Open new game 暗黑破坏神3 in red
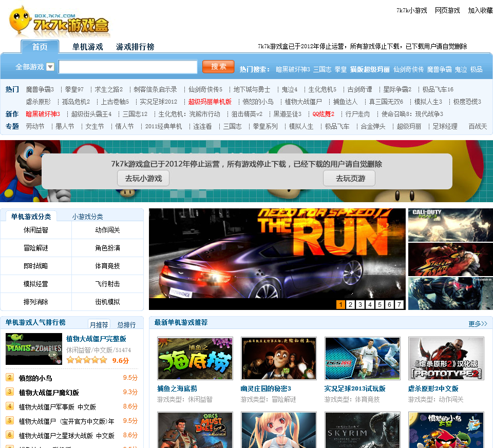 point(43,114)
